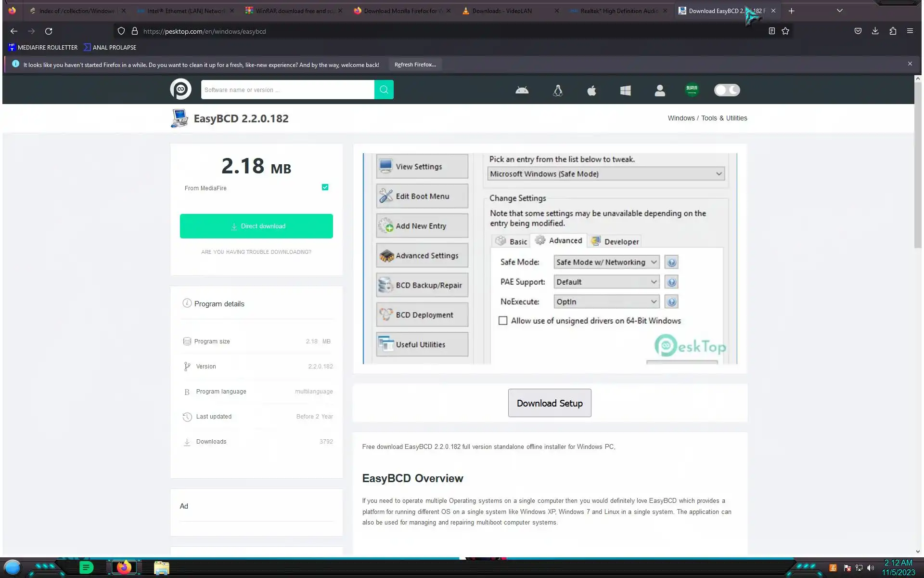Click the Download Setup button
The image size is (924, 578).
point(550,403)
